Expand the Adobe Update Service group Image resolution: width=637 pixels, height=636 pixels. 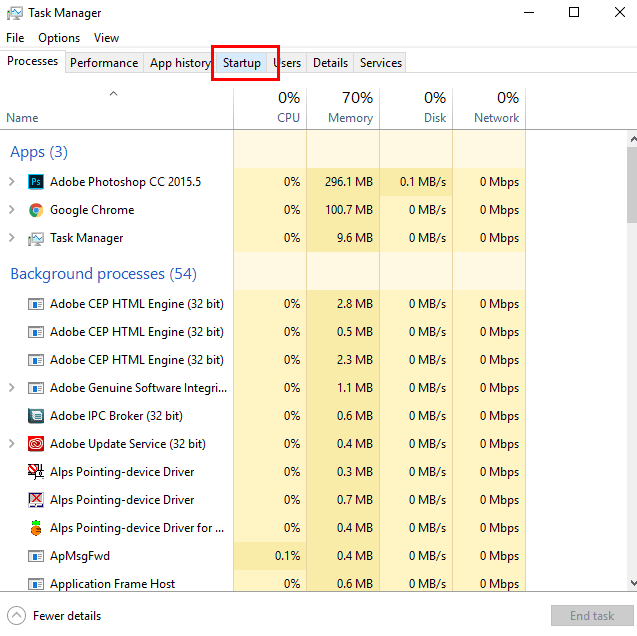[12, 444]
